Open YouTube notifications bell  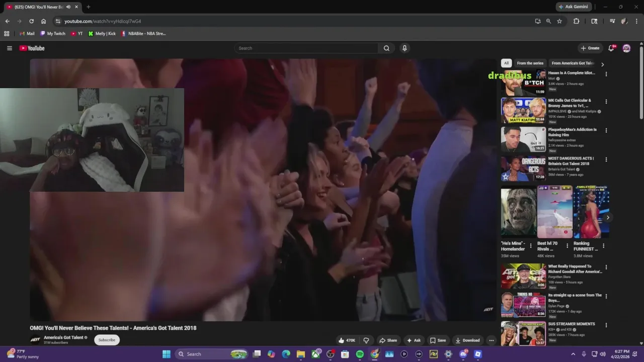(x=611, y=48)
